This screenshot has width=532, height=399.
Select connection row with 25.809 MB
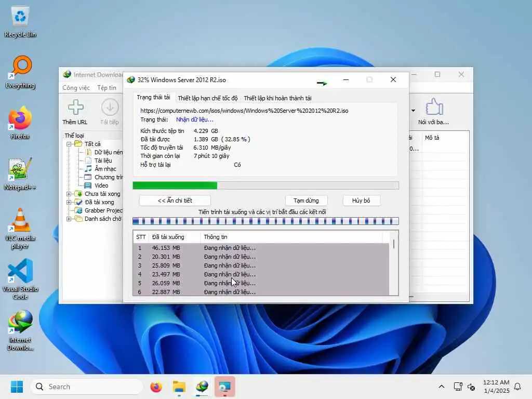(261, 265)
